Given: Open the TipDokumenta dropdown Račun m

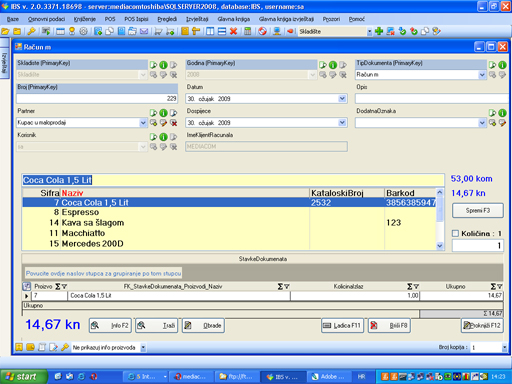Looking at the screenshot, I should coord(482,75).
